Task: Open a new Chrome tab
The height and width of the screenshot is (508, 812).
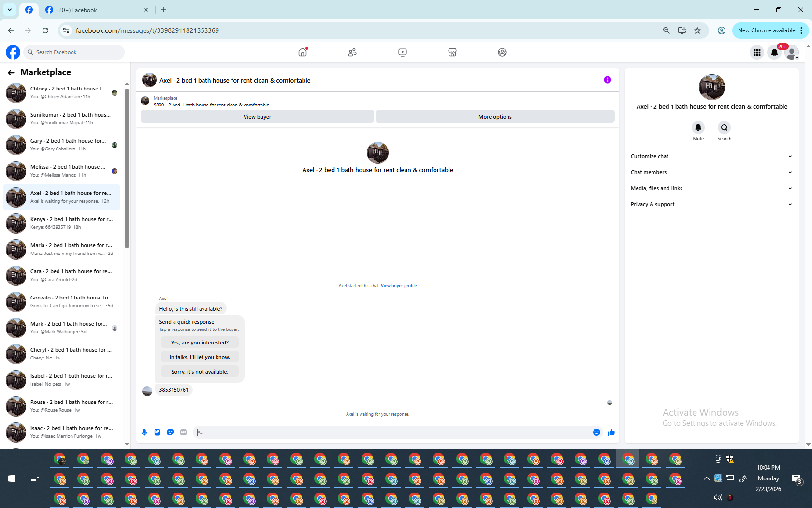Action: coord(163,10)
